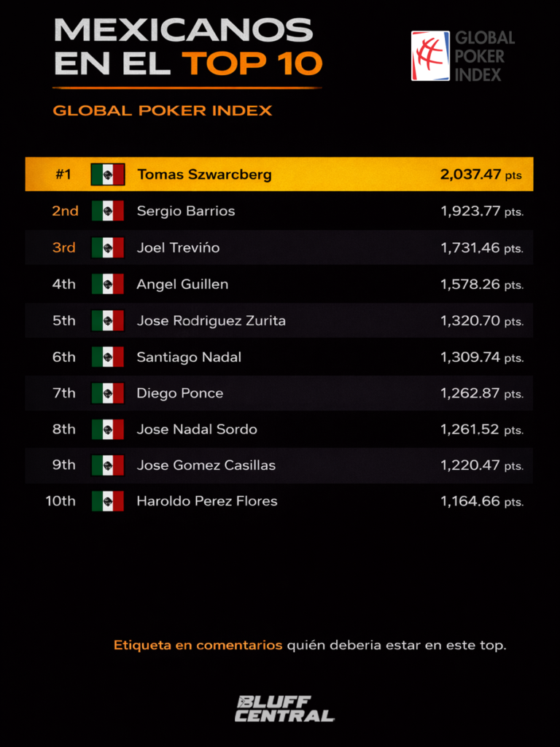560x747 pixels.
Task: Click the 1,923.77 pts score
Action: tap(481, 211)
